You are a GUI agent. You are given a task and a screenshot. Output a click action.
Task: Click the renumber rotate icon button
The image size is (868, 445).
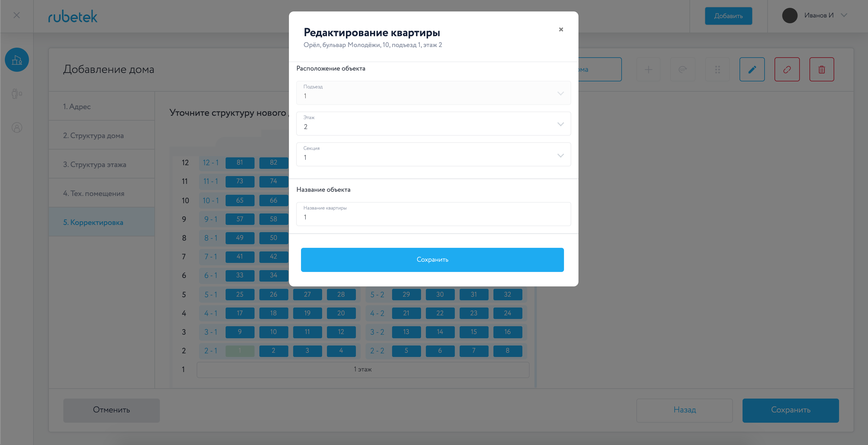coord(683,69)
